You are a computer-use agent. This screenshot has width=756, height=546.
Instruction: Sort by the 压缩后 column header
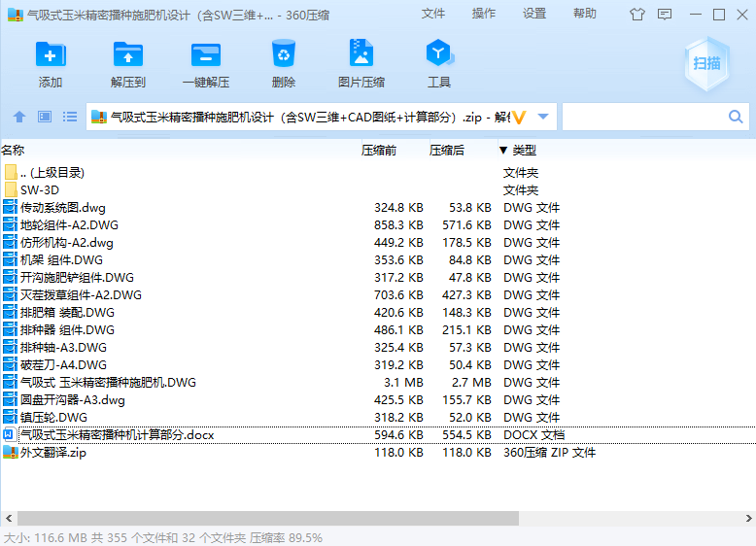tap(447, 151)
